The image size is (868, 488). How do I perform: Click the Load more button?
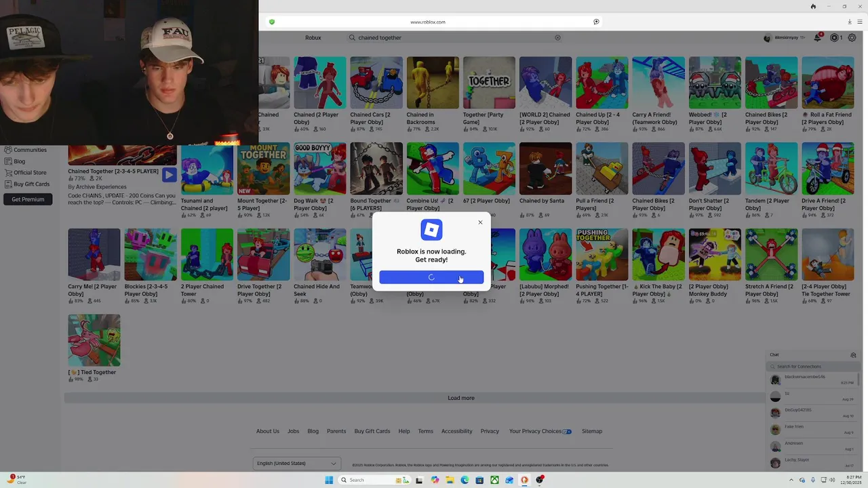(461, 398)
